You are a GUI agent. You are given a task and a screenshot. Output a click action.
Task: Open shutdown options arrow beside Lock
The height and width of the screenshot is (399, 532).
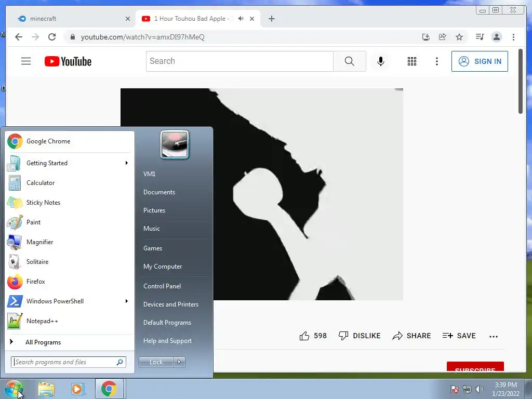pyautogui.click(x=179, y=362)
